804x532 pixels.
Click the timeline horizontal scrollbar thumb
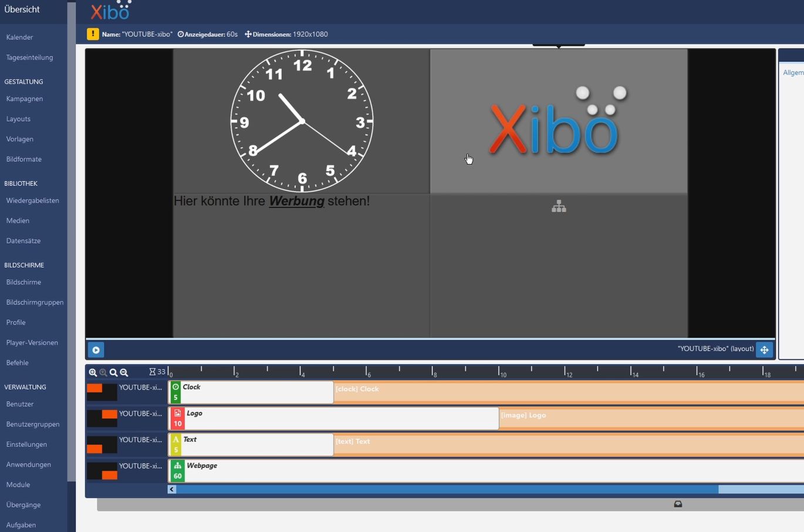tap(447, 489)
